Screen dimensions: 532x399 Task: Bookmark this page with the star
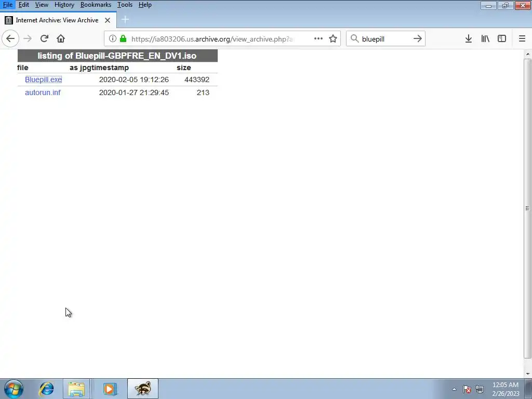tap(333, 38)
